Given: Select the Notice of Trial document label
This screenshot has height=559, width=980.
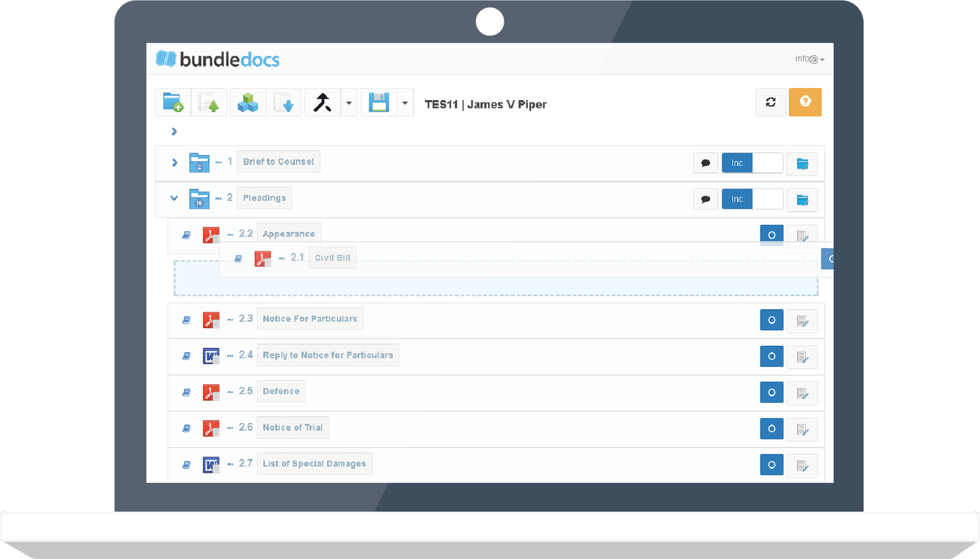Looking at the screenshot, I should coord(293,427).
